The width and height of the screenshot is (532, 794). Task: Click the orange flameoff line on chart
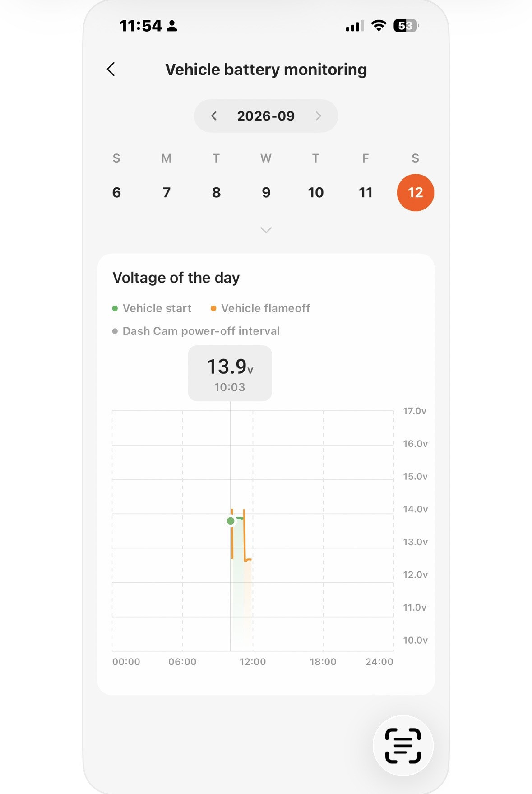tap(244, 535)
